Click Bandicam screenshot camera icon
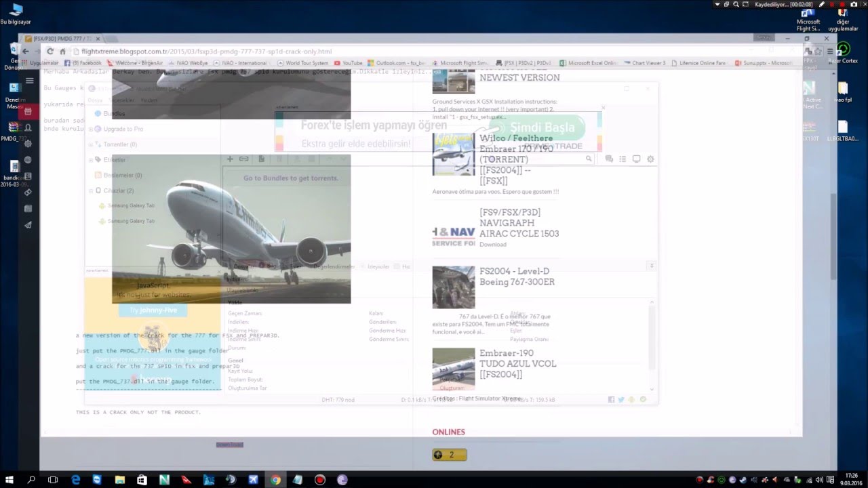Viewport: 868px width, 488px height. point(853,4)
